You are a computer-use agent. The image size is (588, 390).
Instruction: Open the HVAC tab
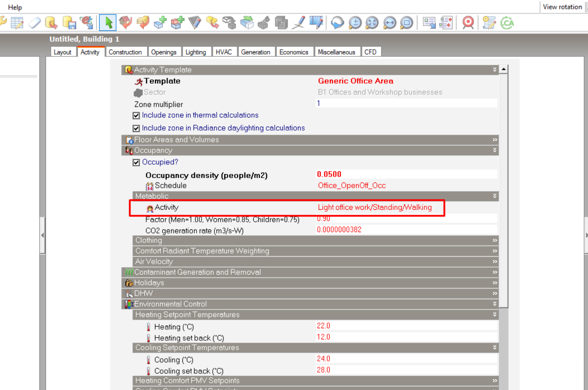pos(224,52)
